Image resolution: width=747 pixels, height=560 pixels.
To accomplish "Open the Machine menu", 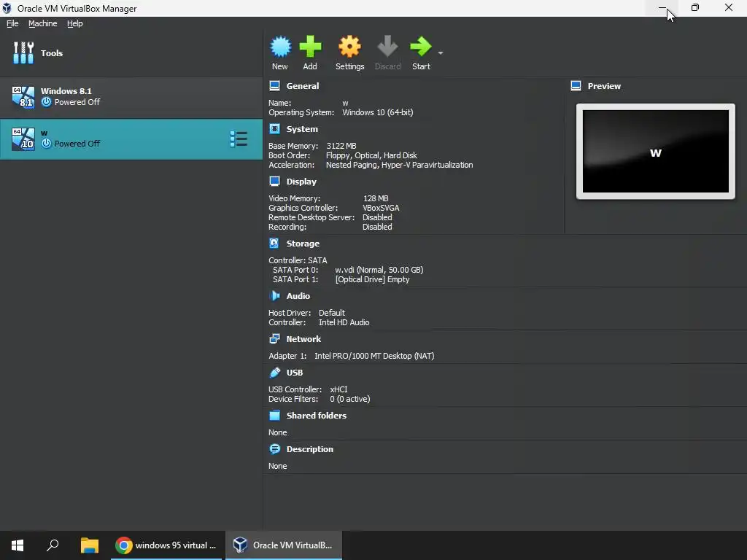I will [43, 23].
